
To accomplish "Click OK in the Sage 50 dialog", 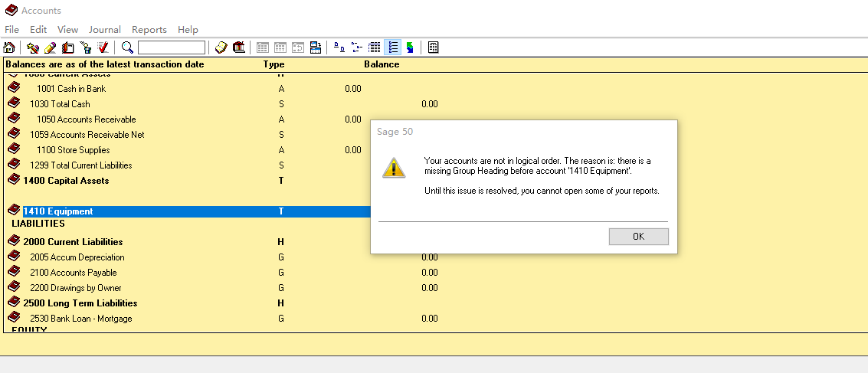I will coord(638,237).
